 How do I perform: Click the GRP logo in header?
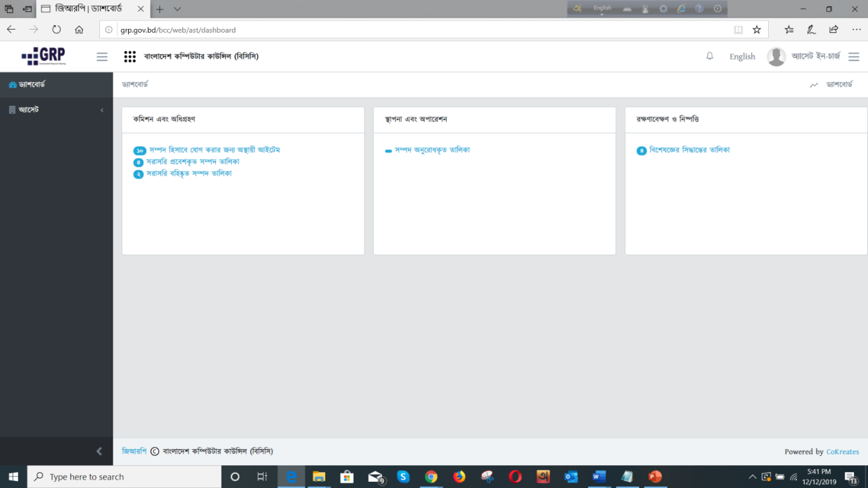point(43,56)
